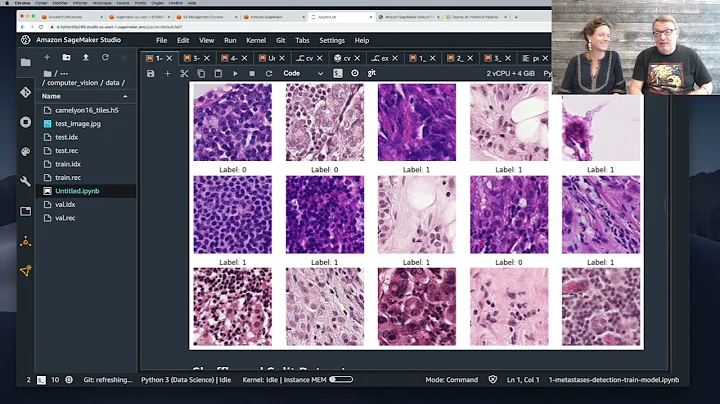Open SageMaker JumpStart sidebar icon
Screen dimensions: 720x404
(25, 241)
